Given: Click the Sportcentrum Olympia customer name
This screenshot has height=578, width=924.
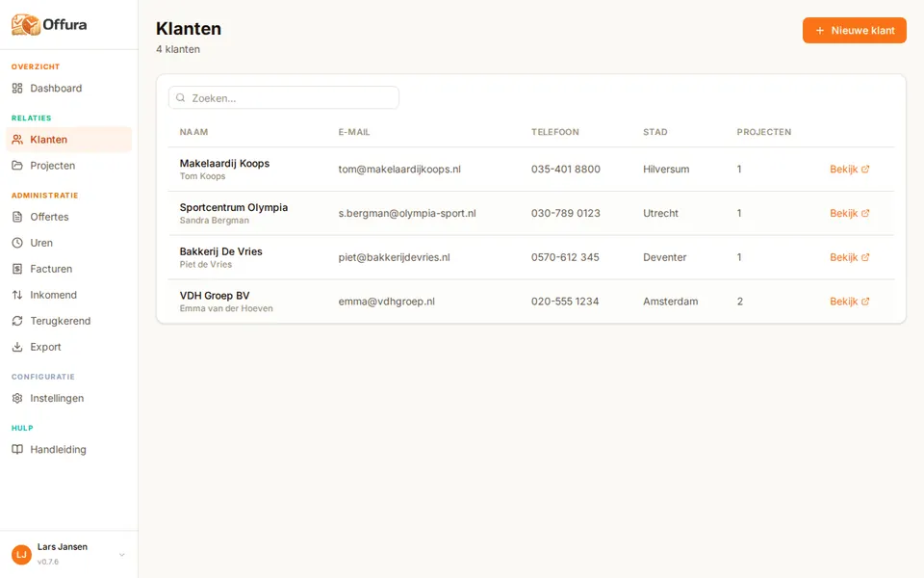Looking at the screenshot, I should tap(234, 208).
